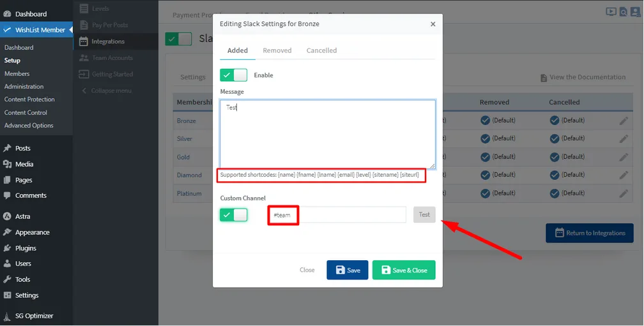Open the Platinum membership level link

coord(189,193)
